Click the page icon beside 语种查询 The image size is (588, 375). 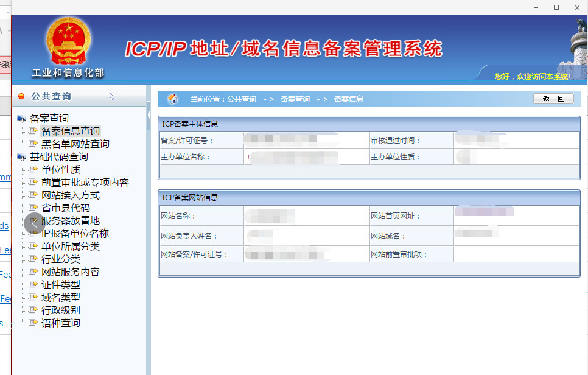coord(33,323)
